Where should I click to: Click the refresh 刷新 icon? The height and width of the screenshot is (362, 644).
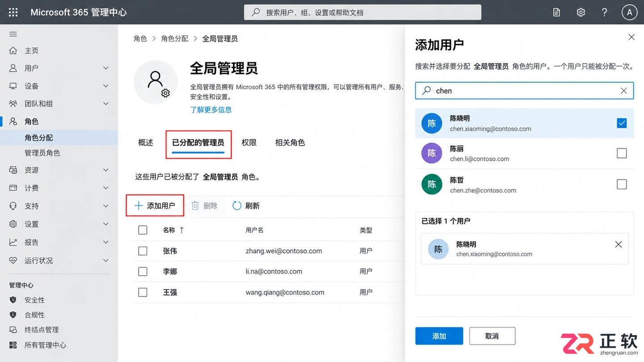click(237, 206)
